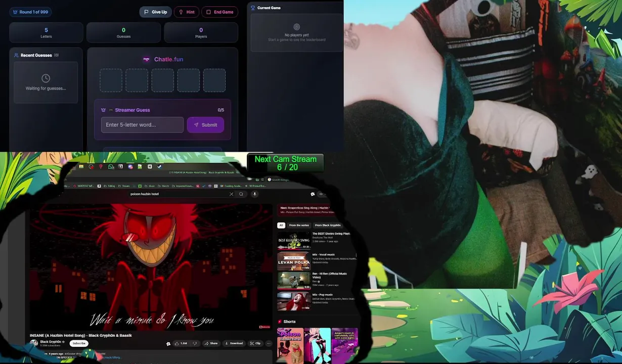Screen dimensions: 622x364
Task: Open the middle pink character short
Action: tap(318, 346)
